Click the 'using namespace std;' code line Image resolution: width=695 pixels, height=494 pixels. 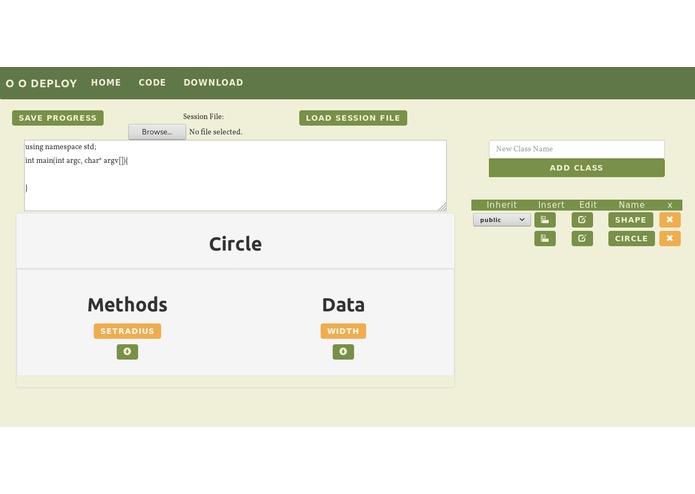pyautogui.click(x=61, y=147)
